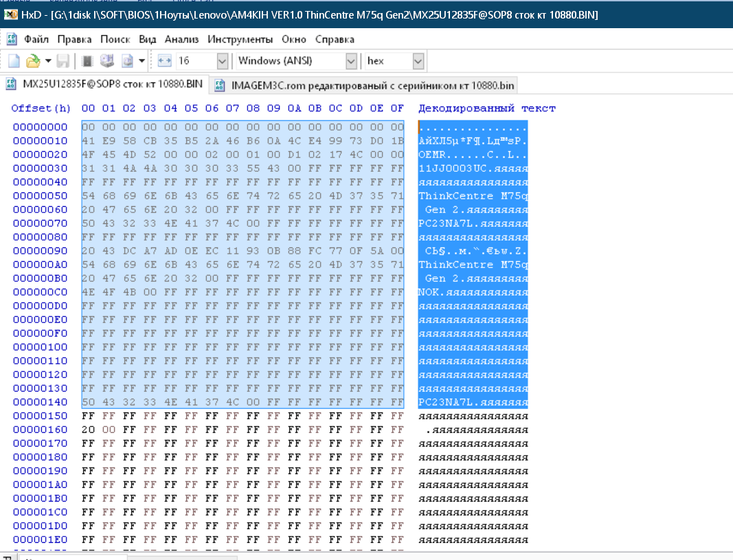Click offset 000001E0 row label
This screenshot has width=733, height=560.
pyautogui.click(x=41, y=540)
